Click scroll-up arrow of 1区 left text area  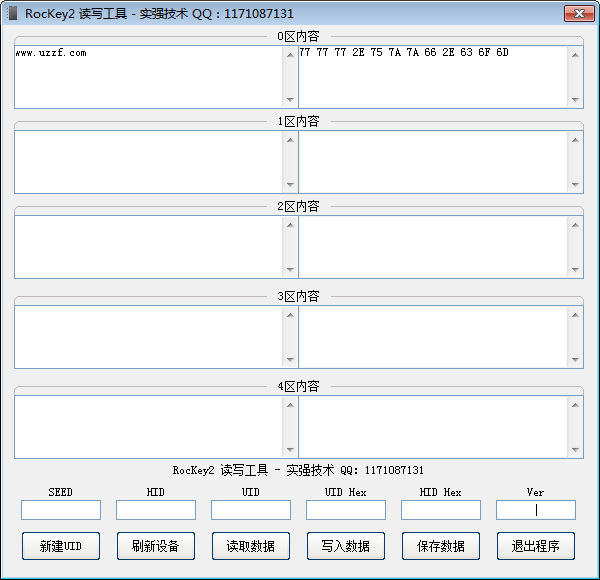[x=290, y=140]
